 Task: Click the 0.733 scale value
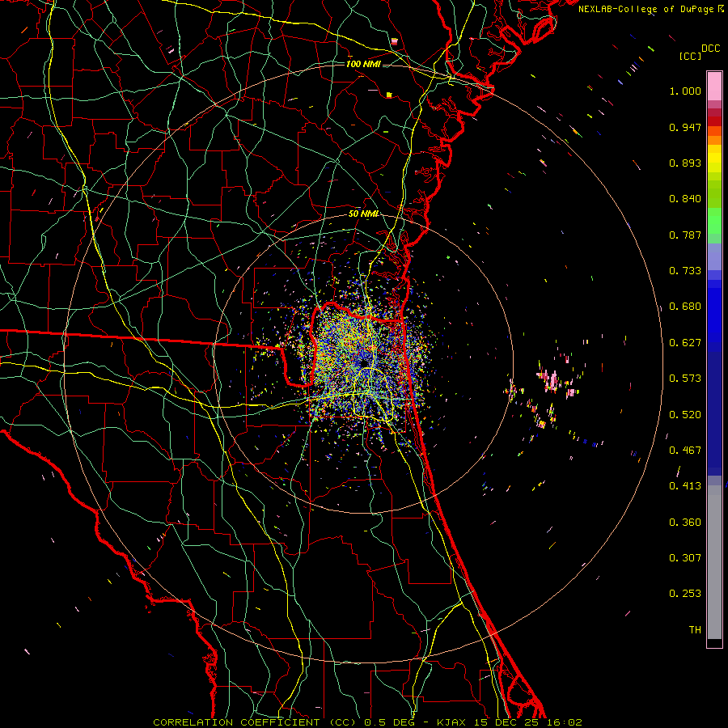pos(685,271)
